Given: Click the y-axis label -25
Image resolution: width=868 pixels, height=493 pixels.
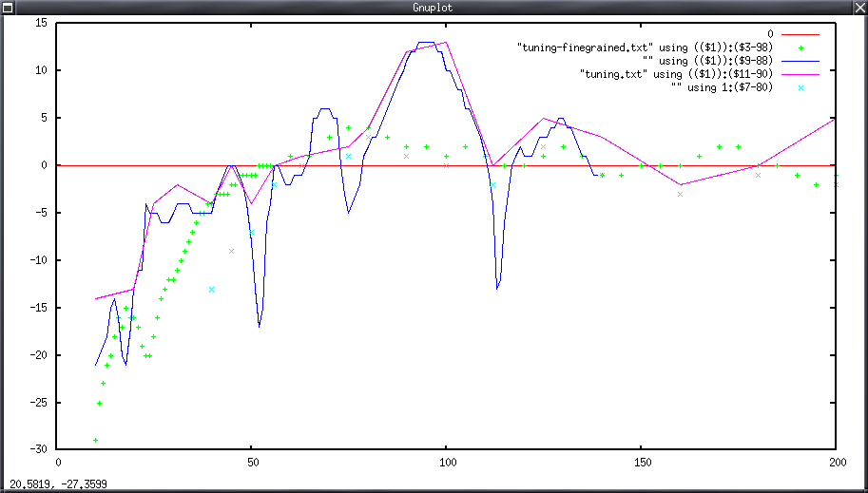Looking at the screenshot, I should (39, 403).
